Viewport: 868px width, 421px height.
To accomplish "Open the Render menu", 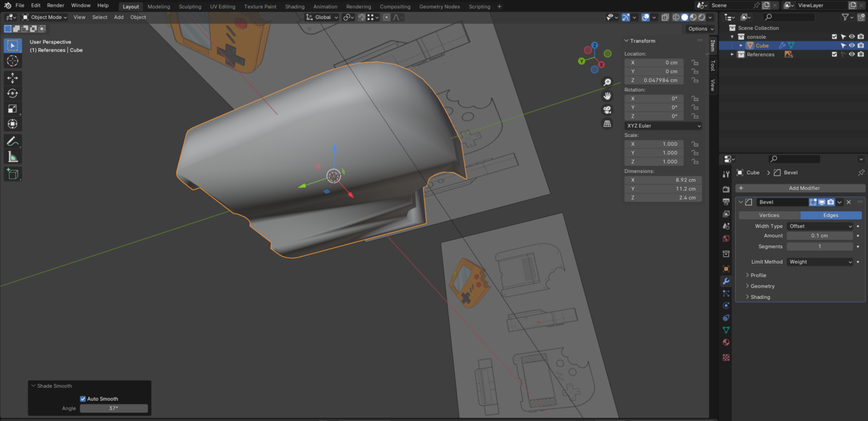I will click(56, 5).
